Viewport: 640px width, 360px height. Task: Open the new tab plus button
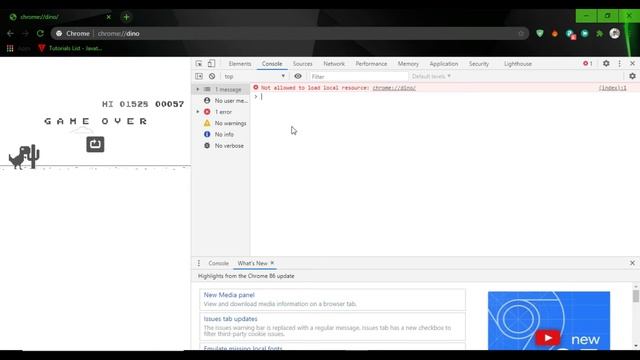click(126, 17)
